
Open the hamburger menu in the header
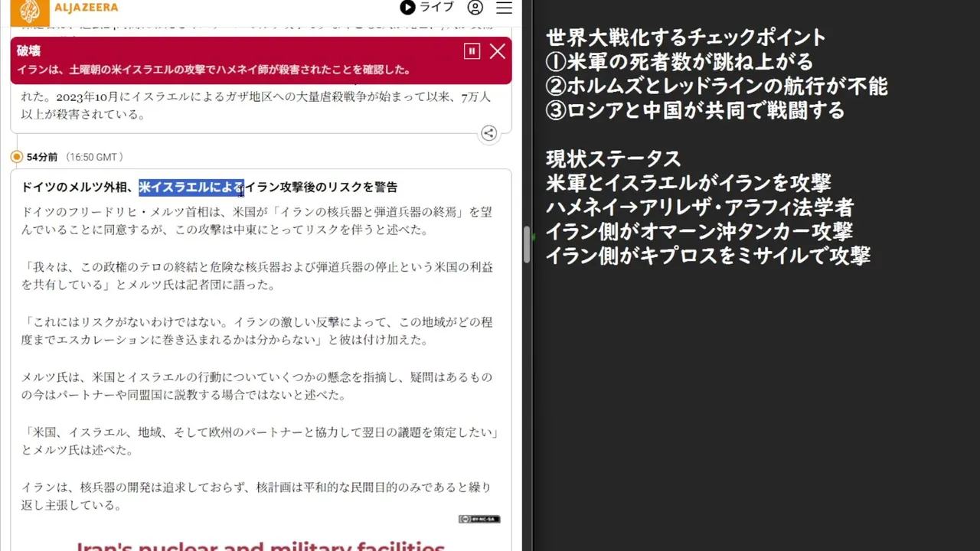click(504, 8)
